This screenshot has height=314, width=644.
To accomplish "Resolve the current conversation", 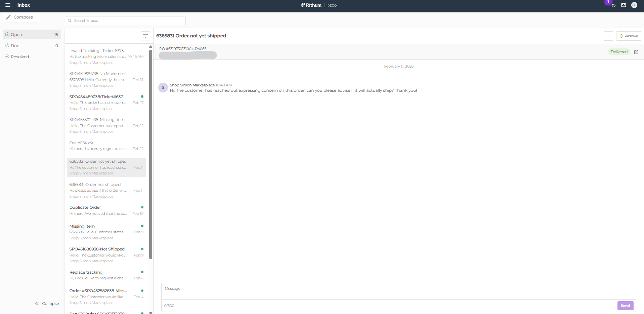I will pos(629,36).
